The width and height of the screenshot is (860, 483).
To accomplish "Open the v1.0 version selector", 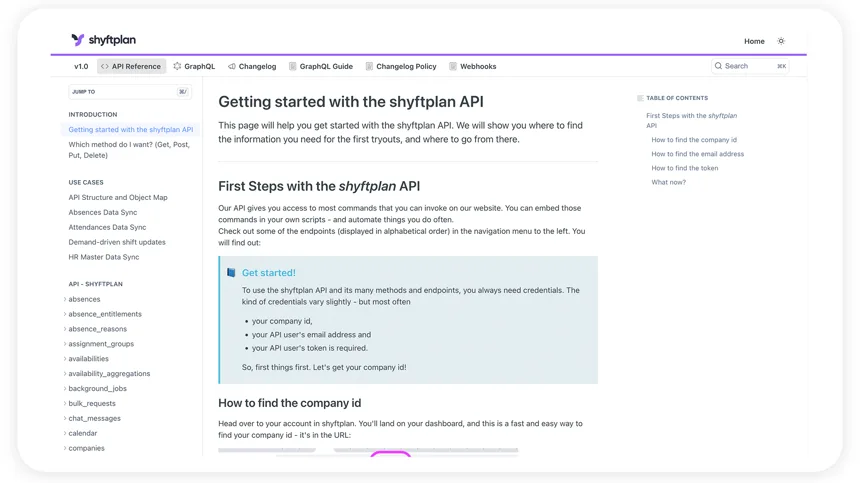I will pos(81,66).
